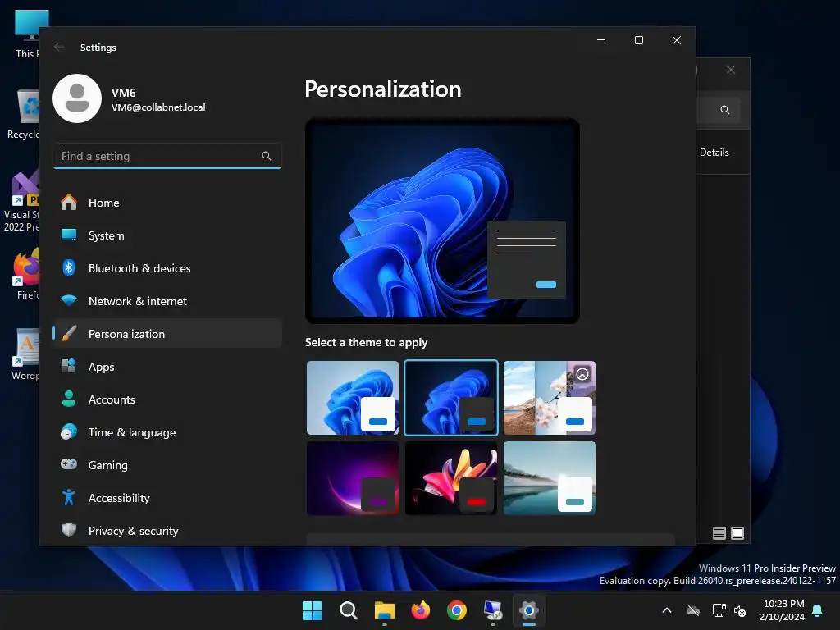Apply the purple Glow theme thumbnail

click(353, 478)
